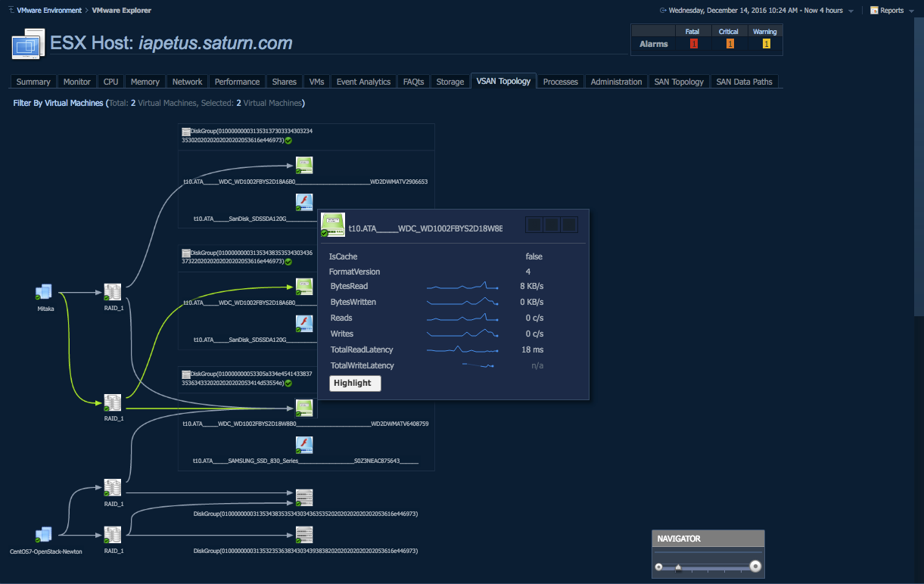This screenshot has width=924, height=584.
Task: Click Navigator zoom-in round button
Action: tap(754, 567)
